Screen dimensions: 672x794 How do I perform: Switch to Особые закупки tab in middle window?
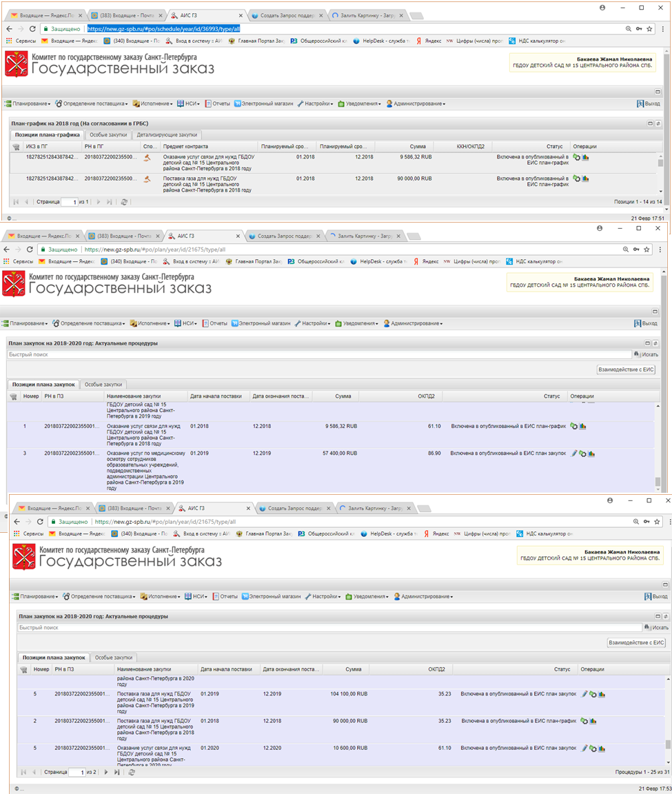(103, 385)
